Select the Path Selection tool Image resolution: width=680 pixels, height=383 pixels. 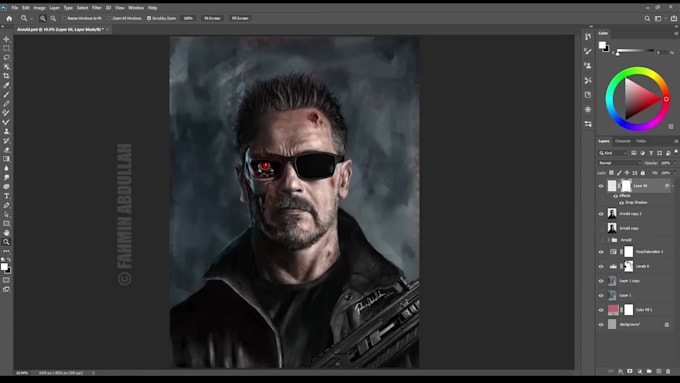click(6, 214)
